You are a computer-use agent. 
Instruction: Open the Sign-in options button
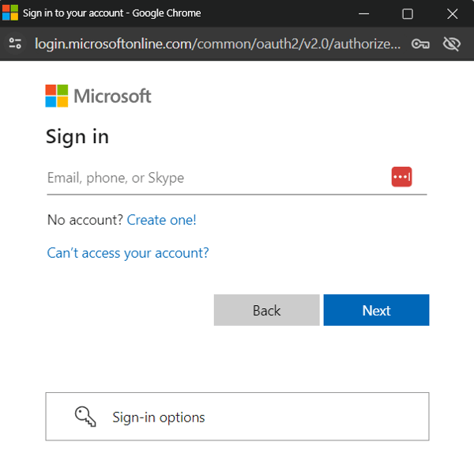[237, 417]
